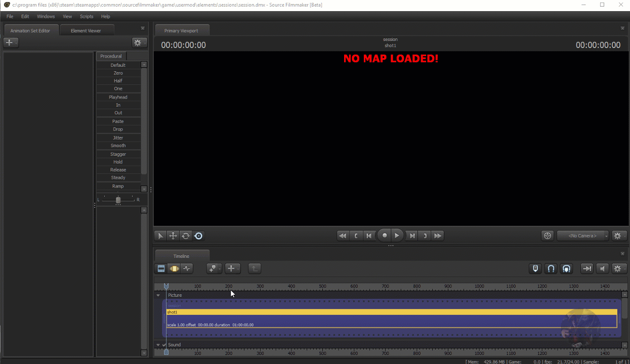
Task: Close the Timeline panel
Action: click(x=622, y=253)
